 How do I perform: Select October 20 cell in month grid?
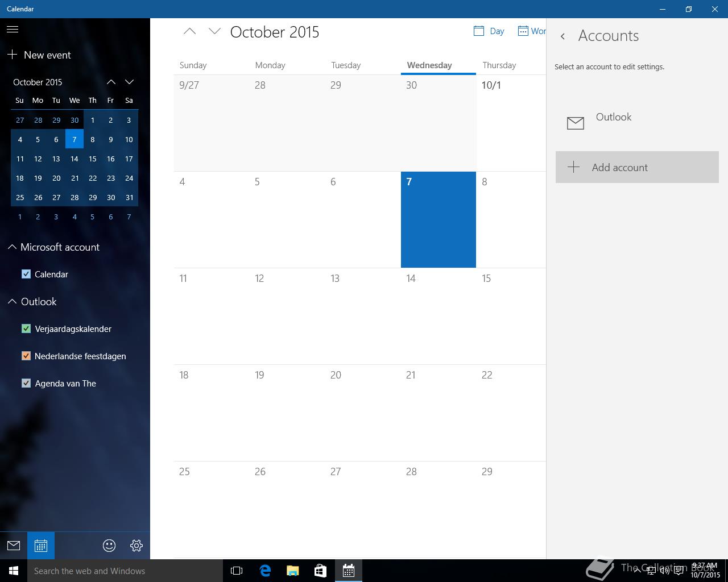point(363,413)
